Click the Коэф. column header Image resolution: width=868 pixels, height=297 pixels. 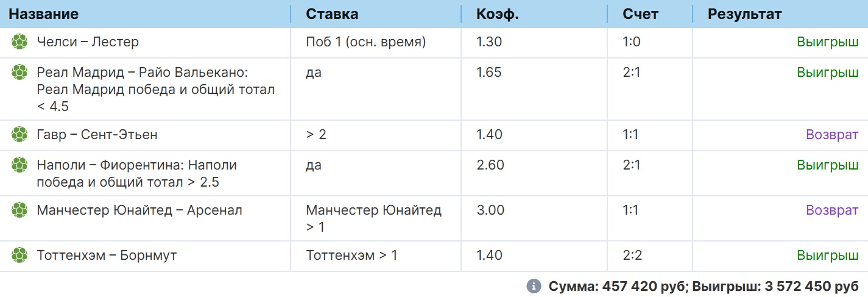[497, 14]
